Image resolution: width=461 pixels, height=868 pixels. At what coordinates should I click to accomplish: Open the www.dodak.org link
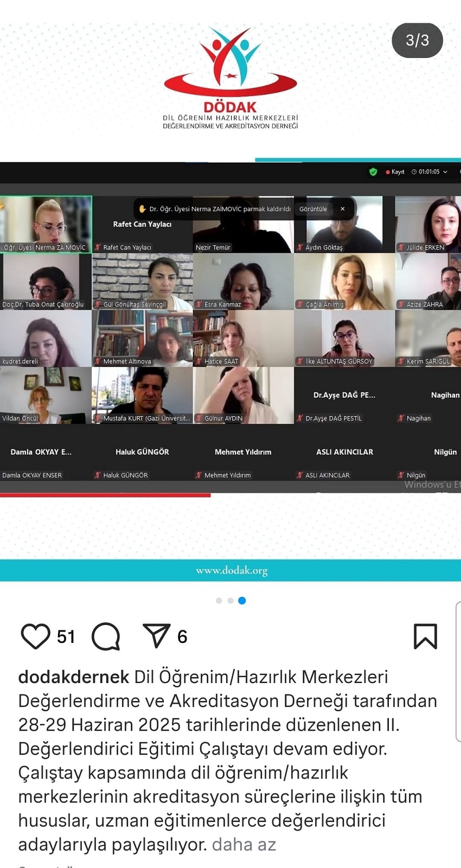pos(232,570)
